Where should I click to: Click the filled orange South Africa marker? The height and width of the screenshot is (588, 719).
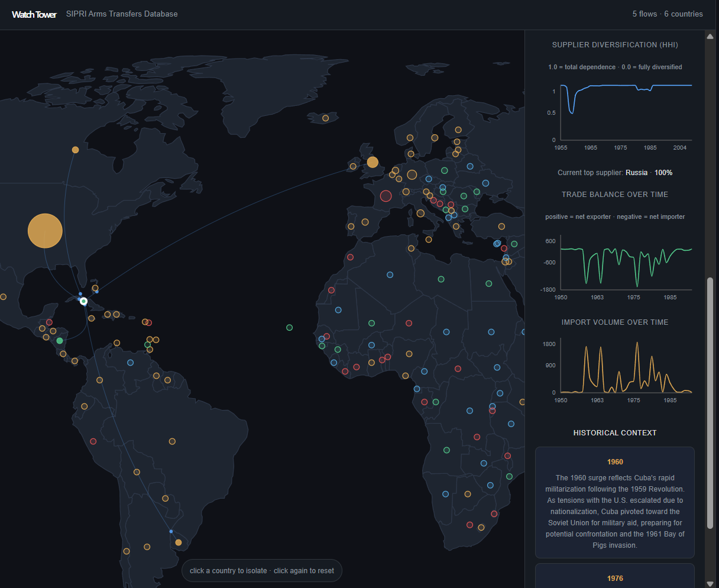click(481, 528)
